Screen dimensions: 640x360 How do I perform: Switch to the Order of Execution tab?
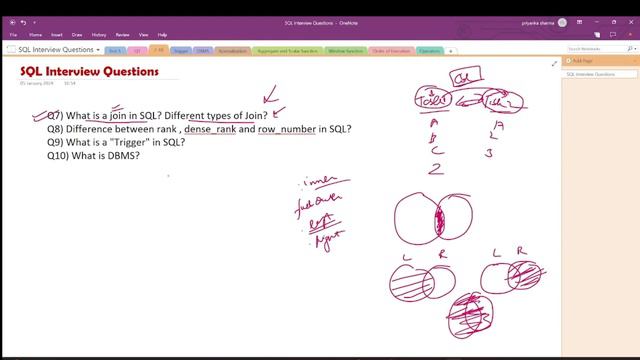391,51
